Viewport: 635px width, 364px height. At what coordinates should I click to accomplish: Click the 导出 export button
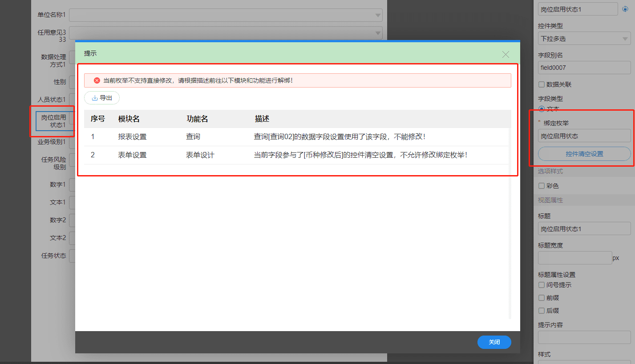[102, 98]
